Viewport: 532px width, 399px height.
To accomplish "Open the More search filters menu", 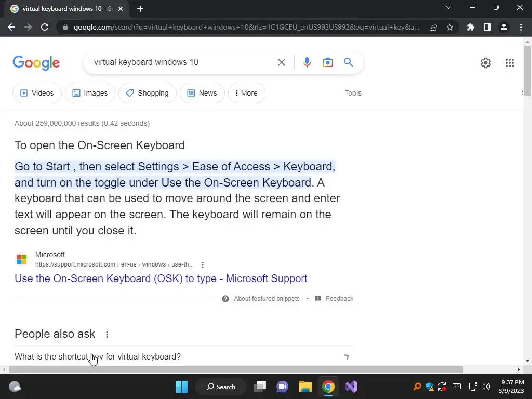I will pos(247,93).
